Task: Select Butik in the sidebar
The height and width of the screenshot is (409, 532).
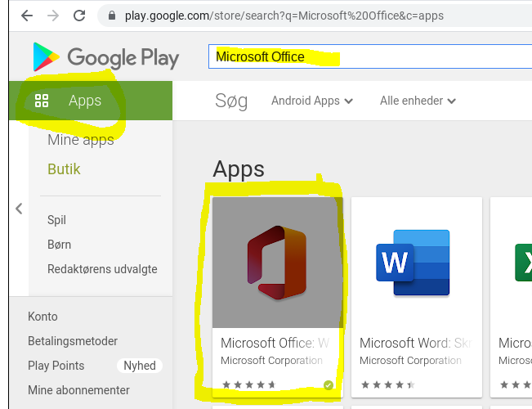Action: pos(64,169)
